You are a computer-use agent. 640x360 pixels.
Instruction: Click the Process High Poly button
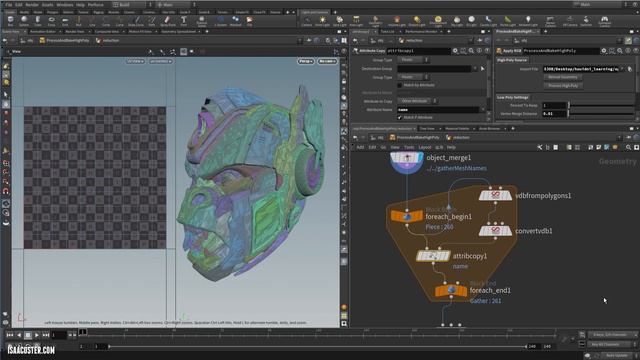tap(563, 86)
